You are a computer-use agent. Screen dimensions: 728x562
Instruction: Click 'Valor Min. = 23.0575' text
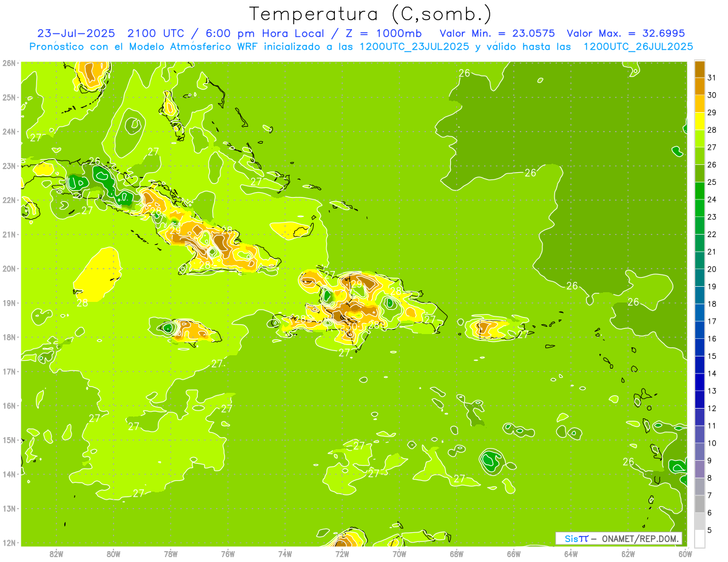[497, 33]
